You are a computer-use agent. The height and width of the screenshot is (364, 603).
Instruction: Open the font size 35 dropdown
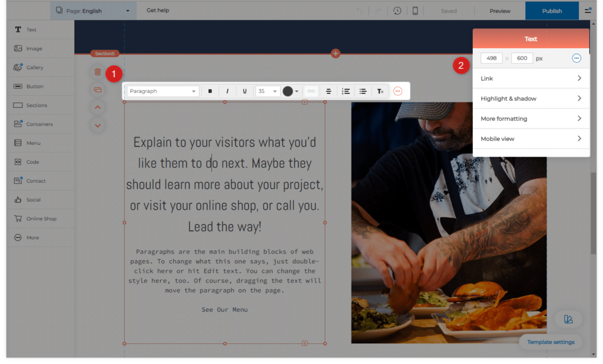point(267,91)
